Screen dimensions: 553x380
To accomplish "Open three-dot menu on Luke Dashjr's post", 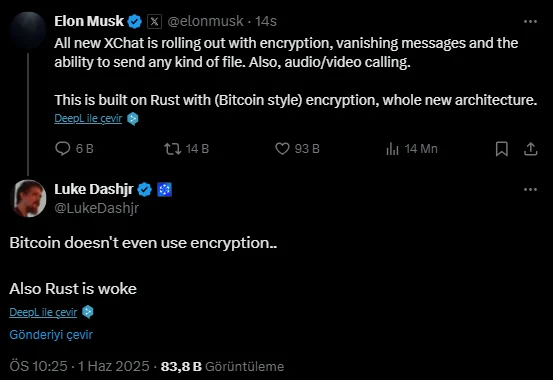I will coord(530,189).
